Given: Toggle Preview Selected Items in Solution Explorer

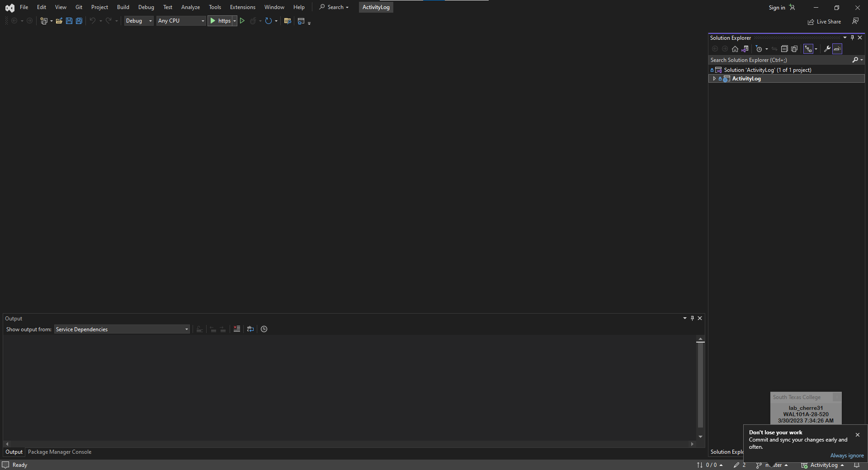Looking at the screenshot, I should point(837,49).
